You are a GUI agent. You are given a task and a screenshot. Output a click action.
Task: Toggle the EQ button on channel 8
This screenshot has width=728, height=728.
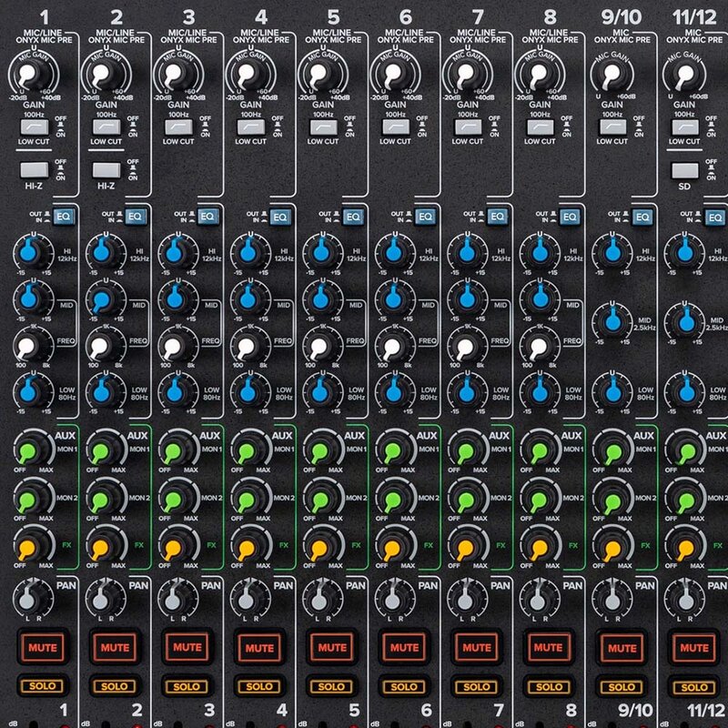[571, 217]
